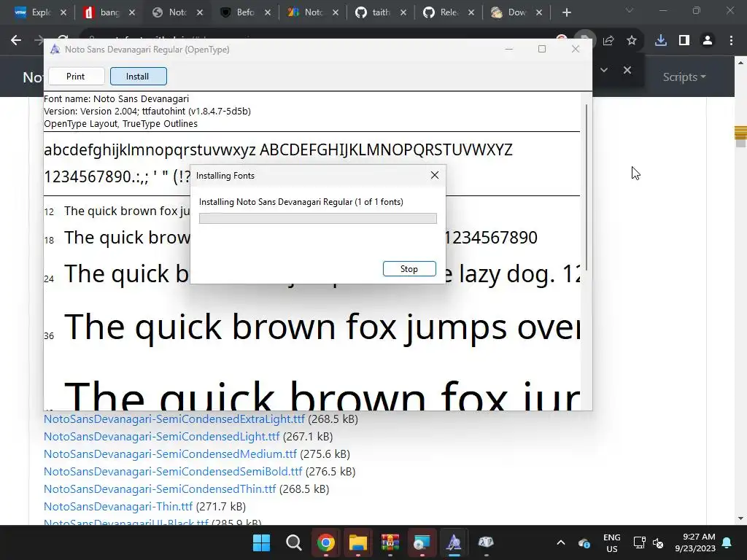The image size is (747, 560).
Task: Click the Install button in font viewer
Action: point(138,76)
